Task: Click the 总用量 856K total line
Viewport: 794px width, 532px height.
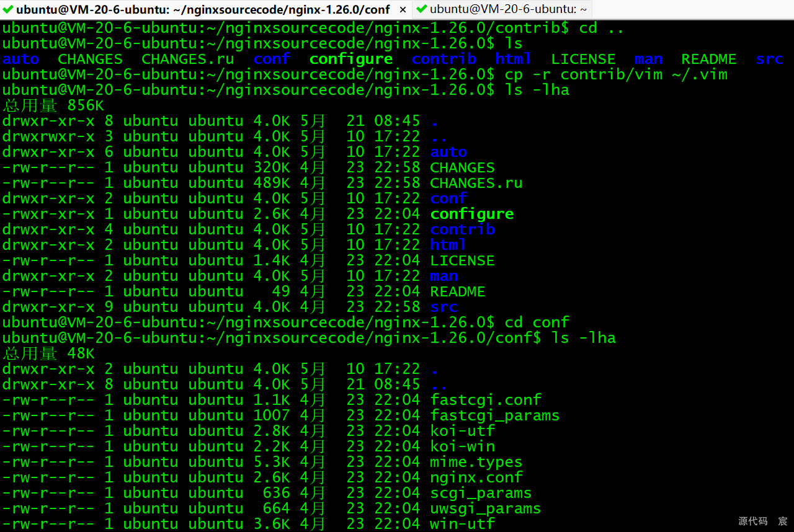Action: [x=53, y=105]
